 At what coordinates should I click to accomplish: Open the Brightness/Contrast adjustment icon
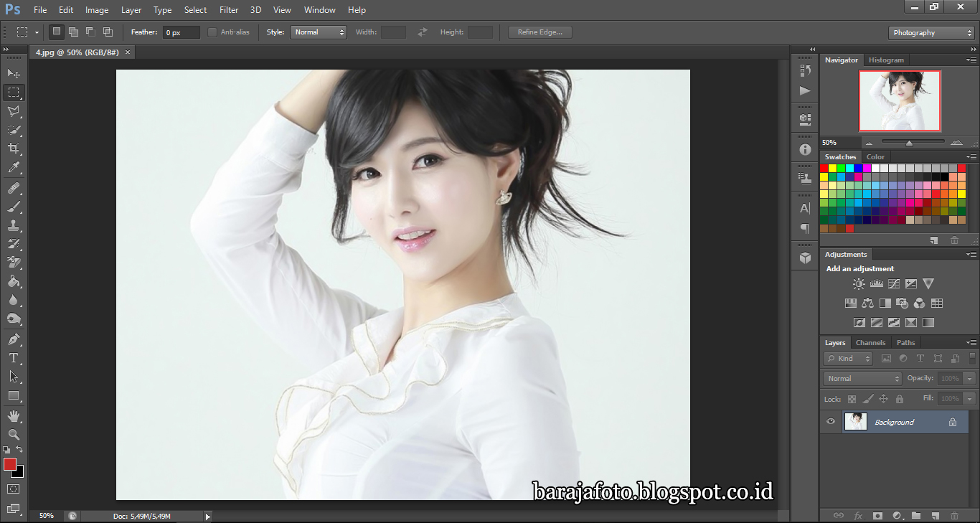859,283
